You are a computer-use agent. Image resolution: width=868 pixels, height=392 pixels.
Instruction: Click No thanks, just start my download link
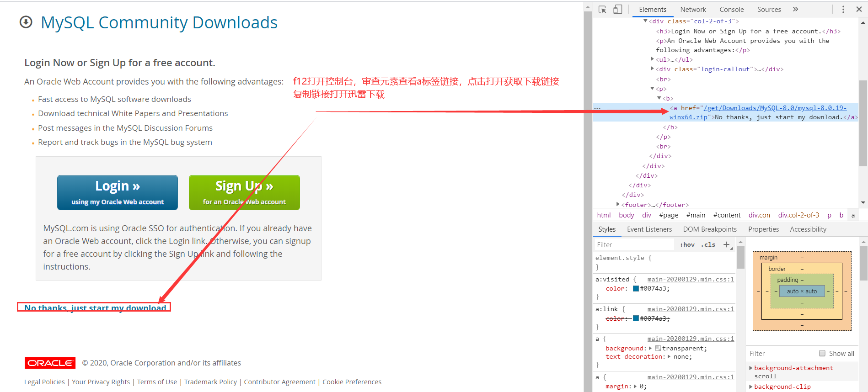pos(96,308)
